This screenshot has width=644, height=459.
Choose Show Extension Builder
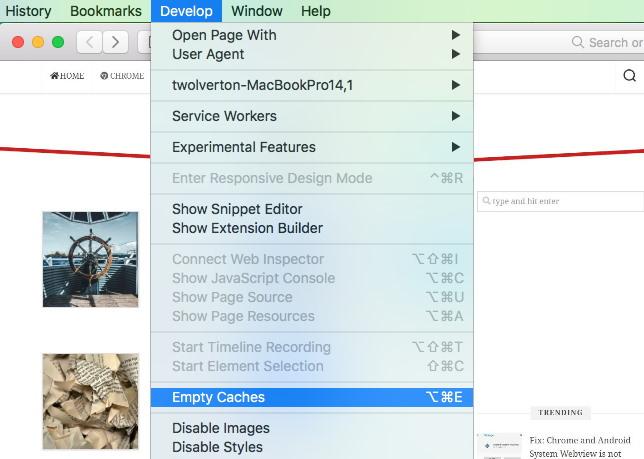point(247,228)
